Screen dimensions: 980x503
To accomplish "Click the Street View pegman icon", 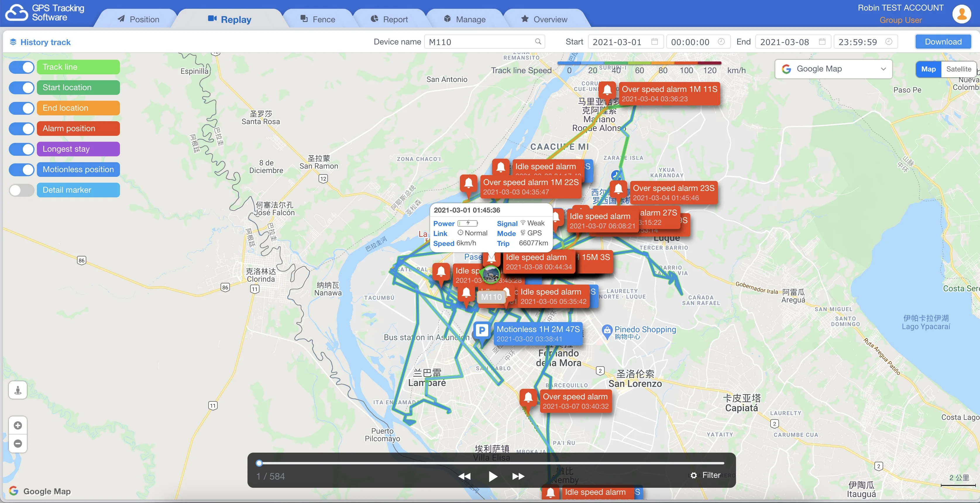I will coord(18,390).
